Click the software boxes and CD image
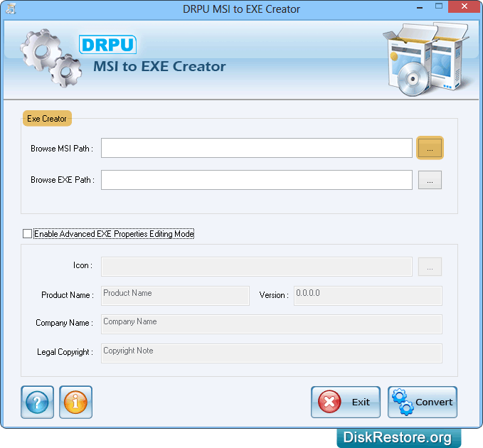 (x=426, y=59)
